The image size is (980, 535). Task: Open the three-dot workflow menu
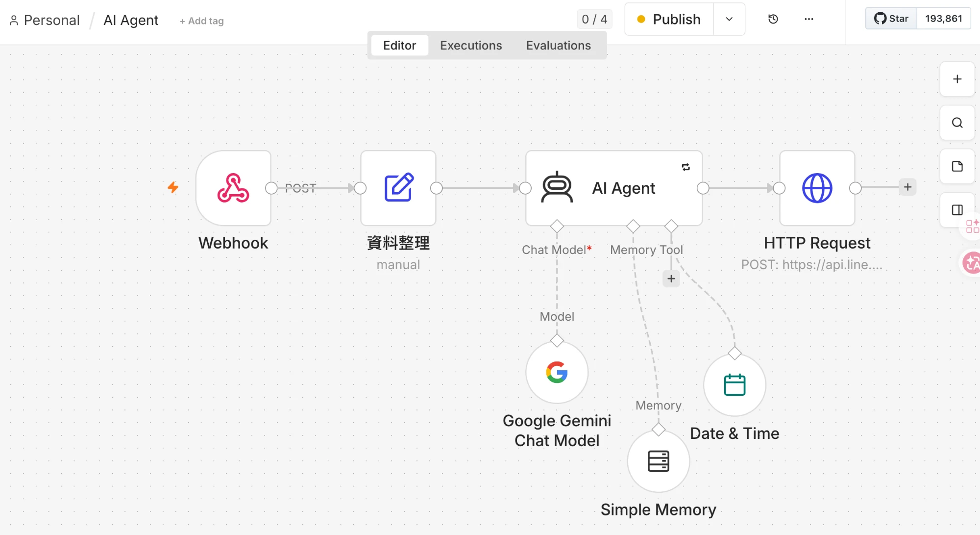tap(809, 19)
